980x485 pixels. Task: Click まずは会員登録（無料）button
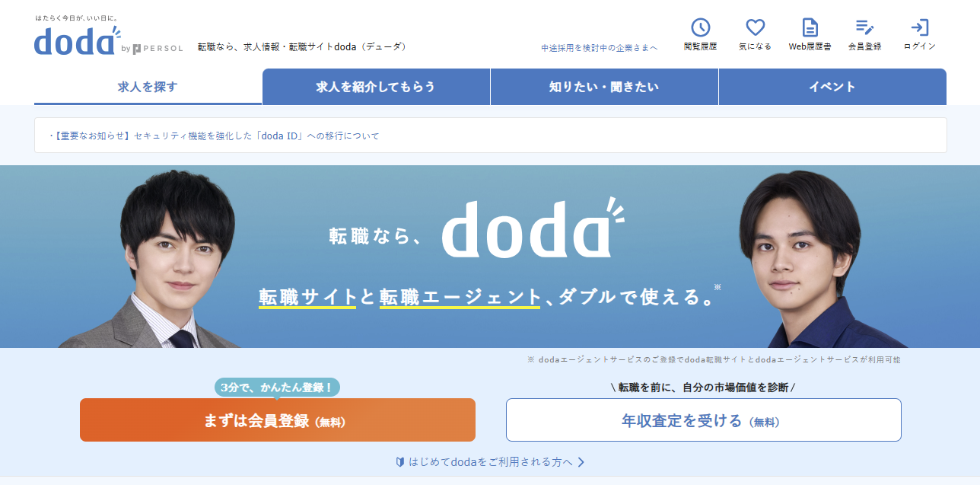point(277,420)
